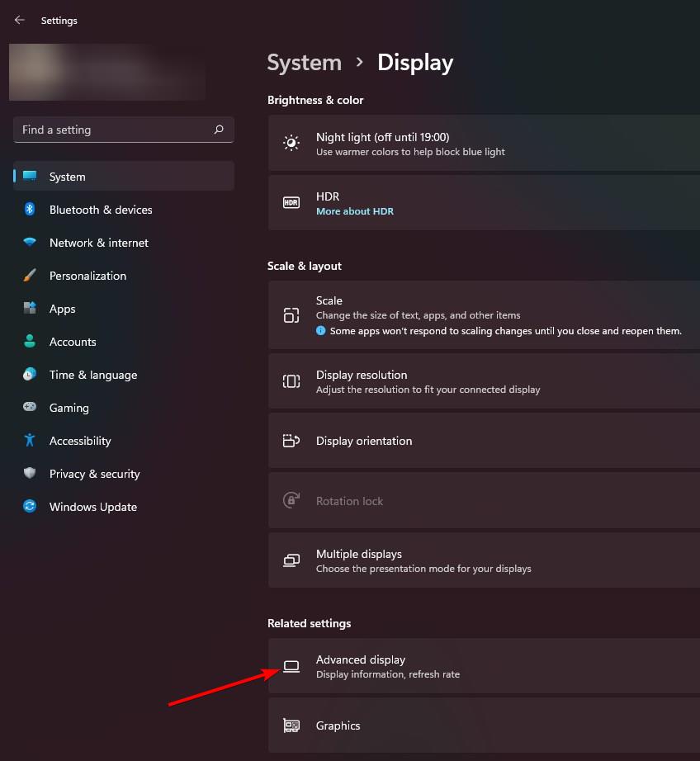Open Advanced display settings
The height and width of the screenshot is (761, 700).
484,666
